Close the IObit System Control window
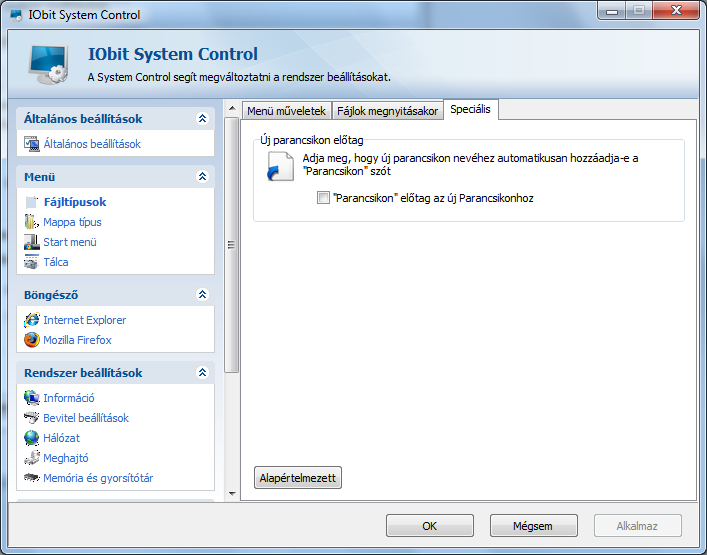The height and width of the screenshot is (555, 707). [676, 11]
